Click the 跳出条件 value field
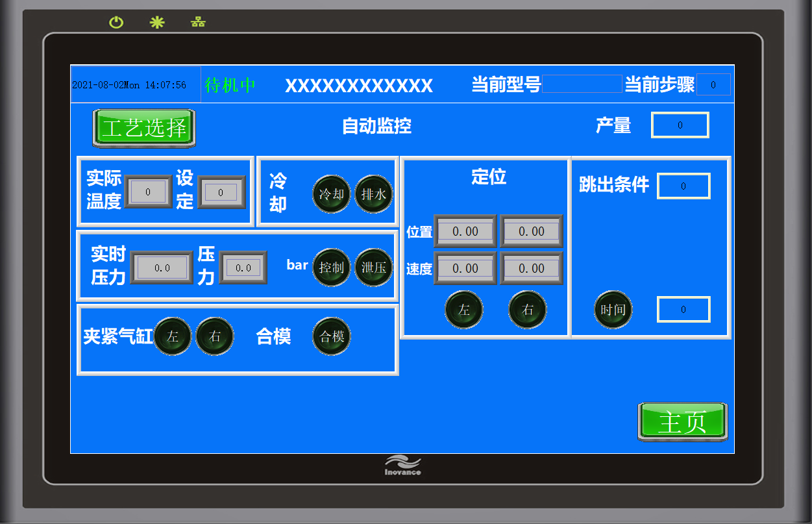The image size is (812, 524). pyautogui.click(x=683, y=186)
